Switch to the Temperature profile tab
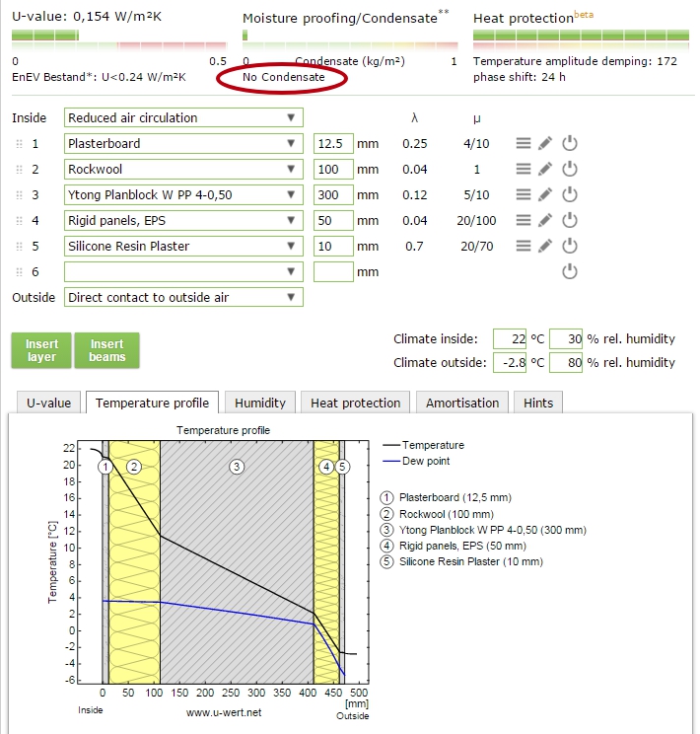This screenshot has height=734, width=700. point(152,403)
